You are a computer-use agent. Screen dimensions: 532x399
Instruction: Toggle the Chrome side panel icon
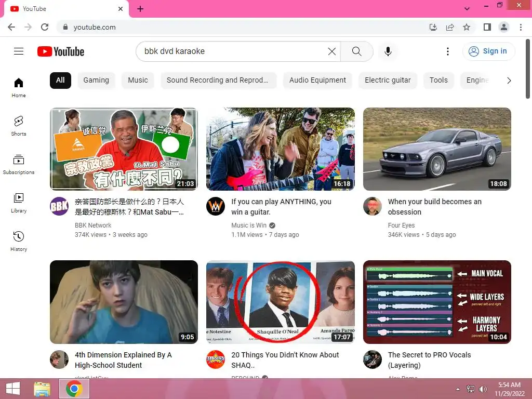pyautogui.click(x=487, y=27)
